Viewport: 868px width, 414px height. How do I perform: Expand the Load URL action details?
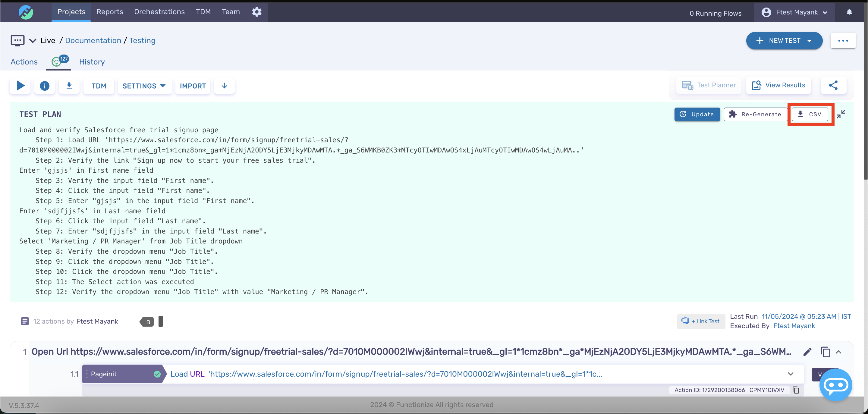point(791,374)
